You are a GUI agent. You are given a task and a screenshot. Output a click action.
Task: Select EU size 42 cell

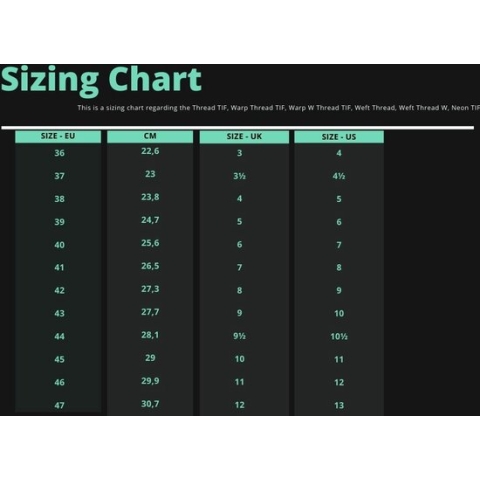[59, 290]
